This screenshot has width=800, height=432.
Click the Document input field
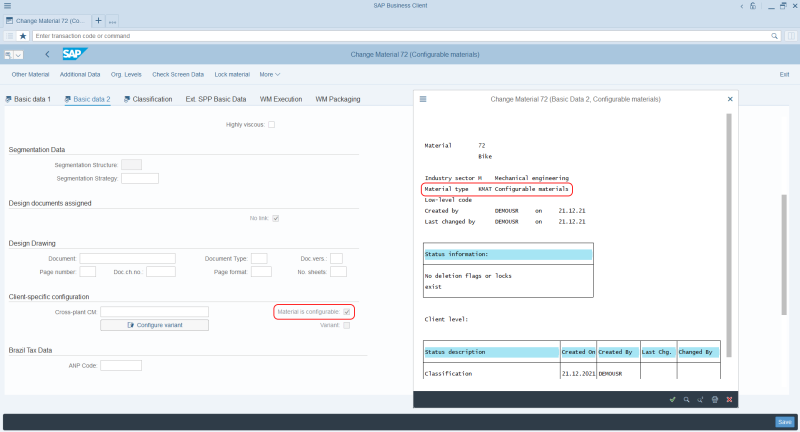pos(128,259)
